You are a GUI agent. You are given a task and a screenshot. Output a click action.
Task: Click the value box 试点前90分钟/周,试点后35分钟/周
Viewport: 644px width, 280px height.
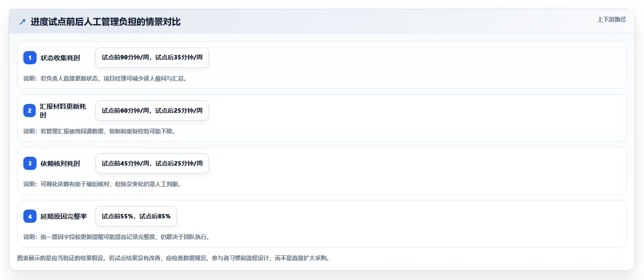click(152, 58)
